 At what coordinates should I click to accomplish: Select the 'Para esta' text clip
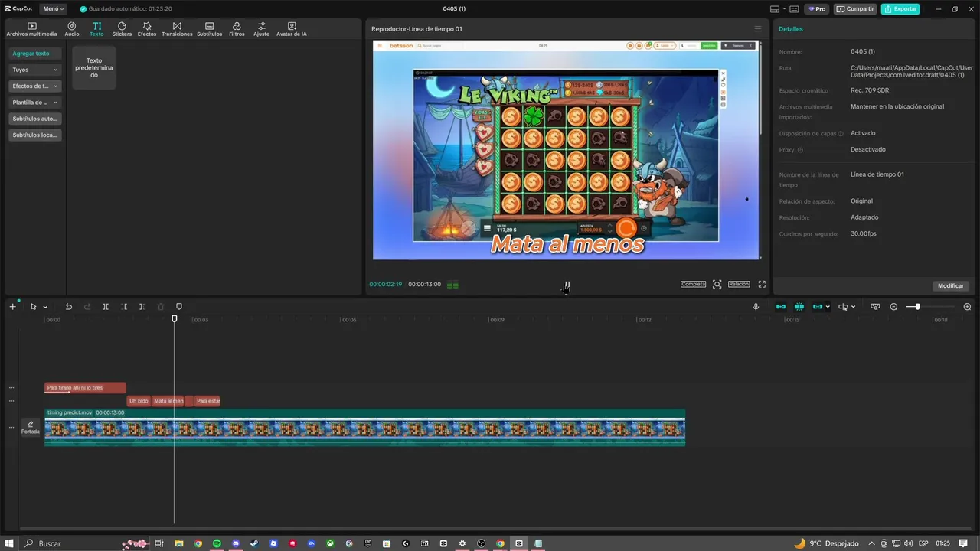pos(207,401)
